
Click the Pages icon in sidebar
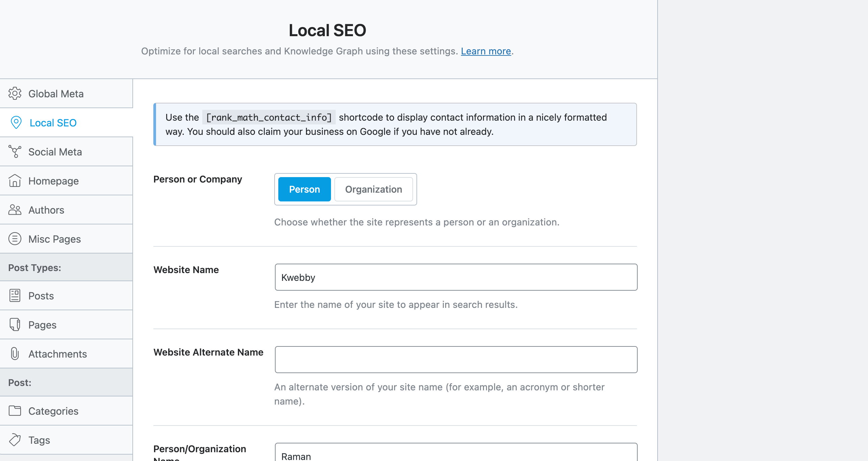15,325
